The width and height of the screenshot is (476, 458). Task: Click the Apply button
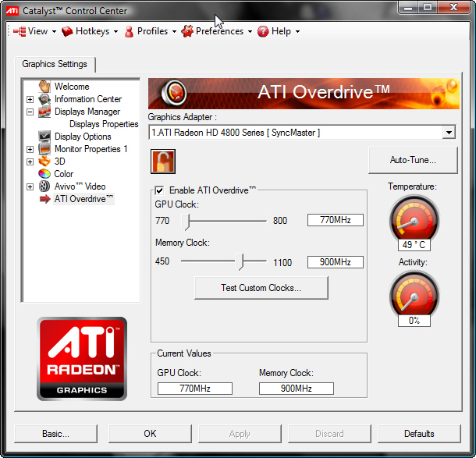pyautogui.click(x=240, y=434)
